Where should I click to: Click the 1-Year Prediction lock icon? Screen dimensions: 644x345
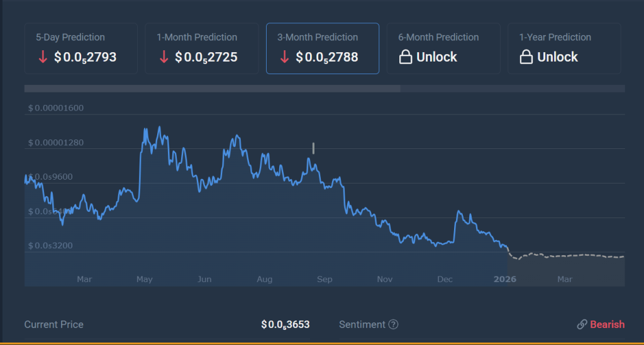(x=526, y=57)
